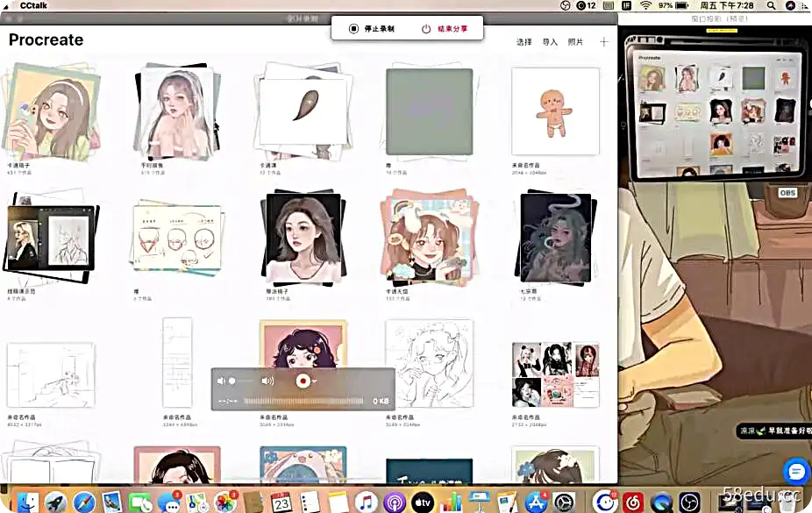Click the OBS icon in the menu bar
This screenshot has height=513, width=812.
[566, 5]
